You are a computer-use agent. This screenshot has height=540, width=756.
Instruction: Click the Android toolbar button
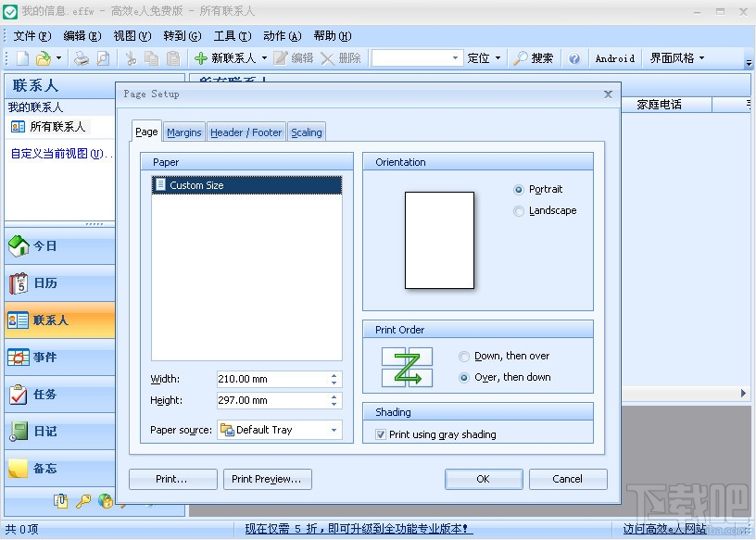[615, 58]
